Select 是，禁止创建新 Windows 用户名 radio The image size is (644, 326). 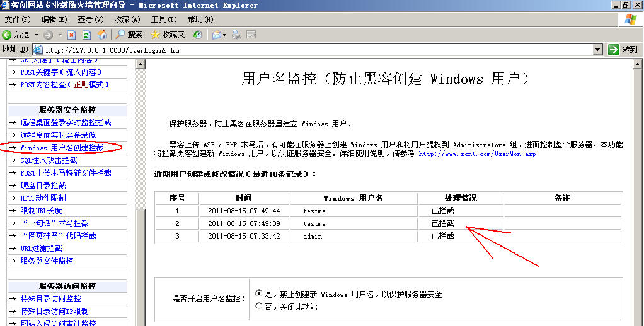point(258,293)
